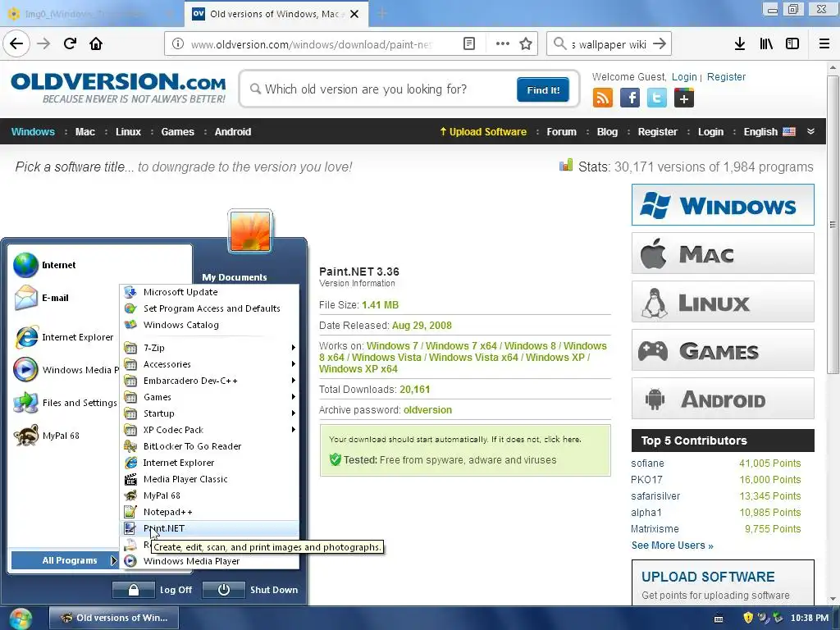Open the Mac nav category
The height and width of the screenshot is (630, 840).
tap(85, 132)
